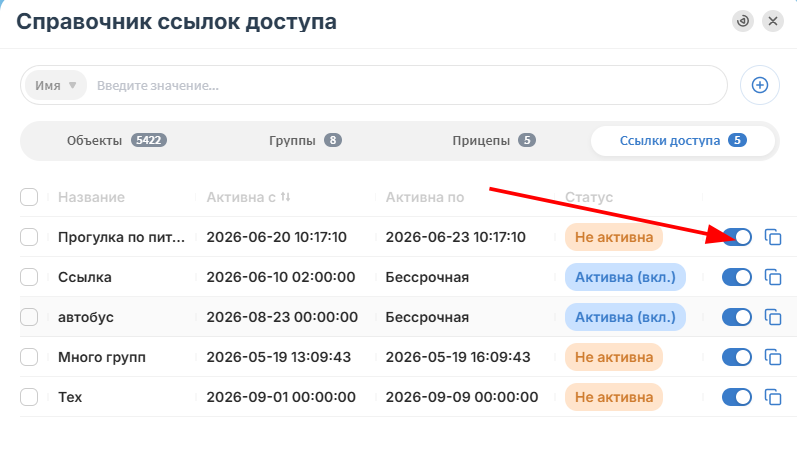The image size is (797, 450).
Task: Check the select-all checkbox in table header
Action: (29, 197)
